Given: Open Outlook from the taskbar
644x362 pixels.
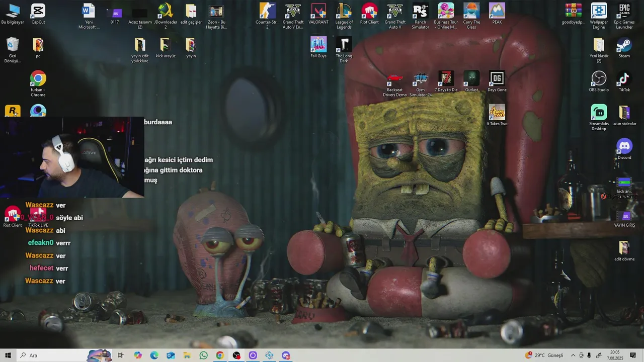Looking at the screenshot, I should pos(171,355).
